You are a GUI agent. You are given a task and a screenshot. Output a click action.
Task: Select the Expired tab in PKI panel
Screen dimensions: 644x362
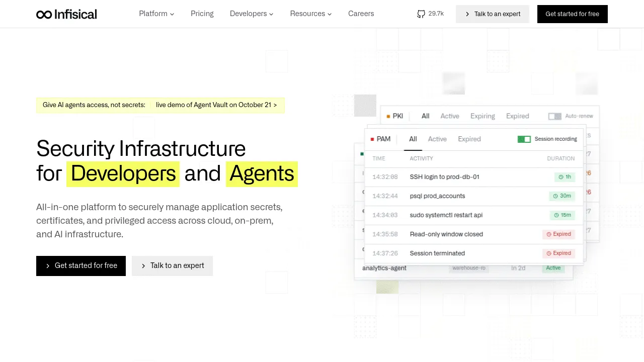click(518, 116)
